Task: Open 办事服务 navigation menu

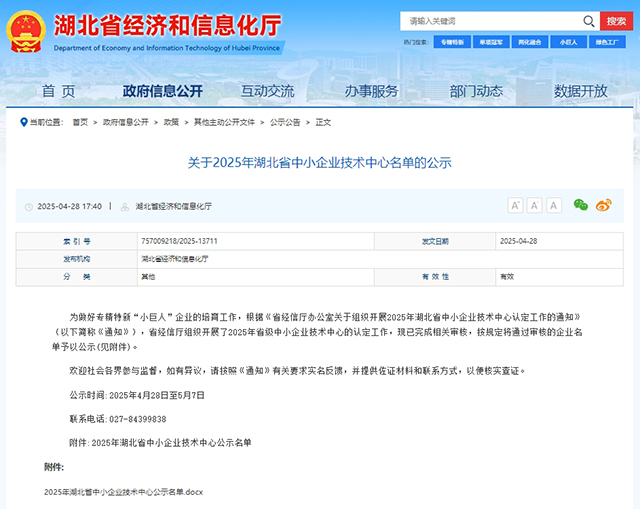Action: point(371,91)
